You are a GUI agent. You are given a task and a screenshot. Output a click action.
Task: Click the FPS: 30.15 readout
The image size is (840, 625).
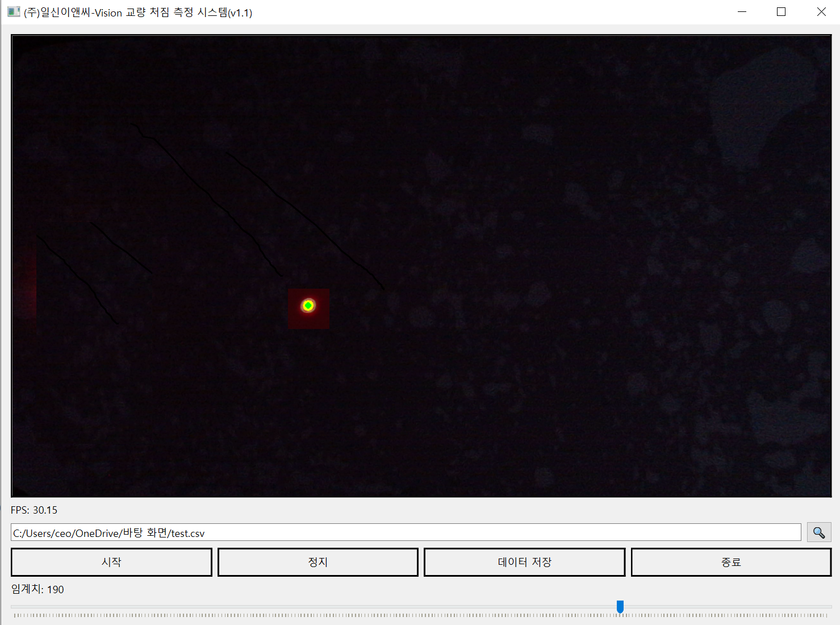pyautogui.click(x=34, y=510)
